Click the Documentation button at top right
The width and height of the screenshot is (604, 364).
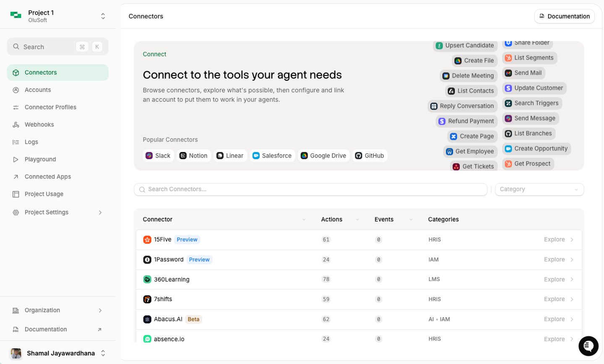click(x=564, y=16)
